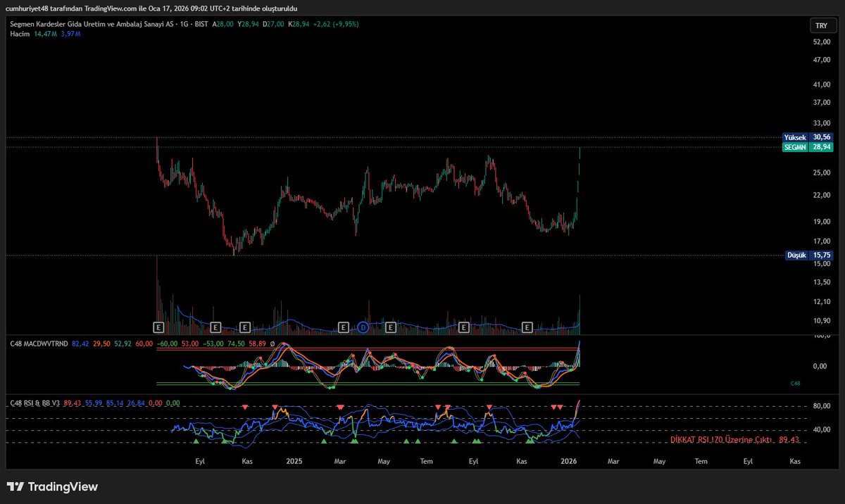
Task: Click the 40,00 RSI scale label
Action: (821, 430)
